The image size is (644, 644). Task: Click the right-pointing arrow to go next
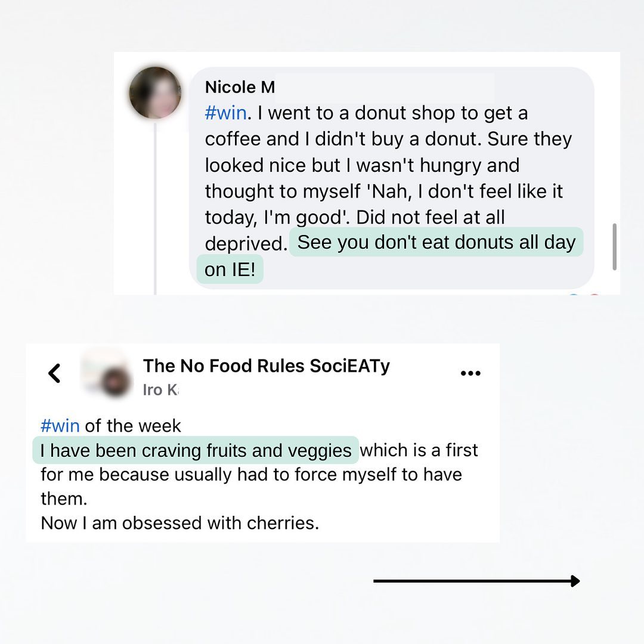[x=477, y=581]
